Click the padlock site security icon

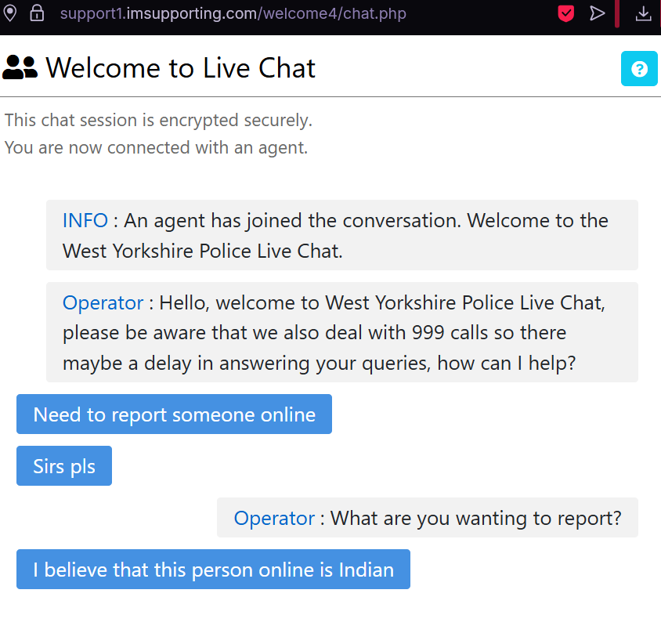[37, 13]
